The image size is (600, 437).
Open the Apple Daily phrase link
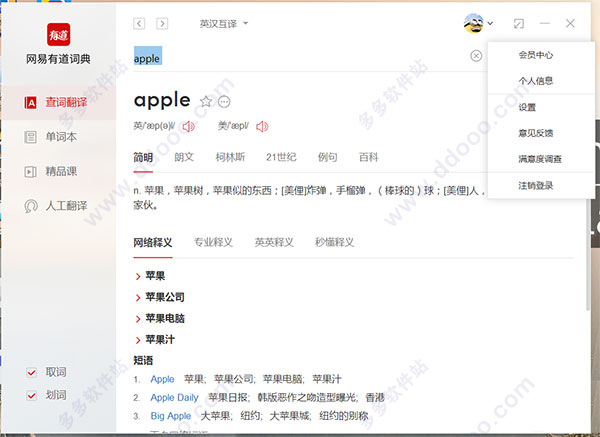174,398
